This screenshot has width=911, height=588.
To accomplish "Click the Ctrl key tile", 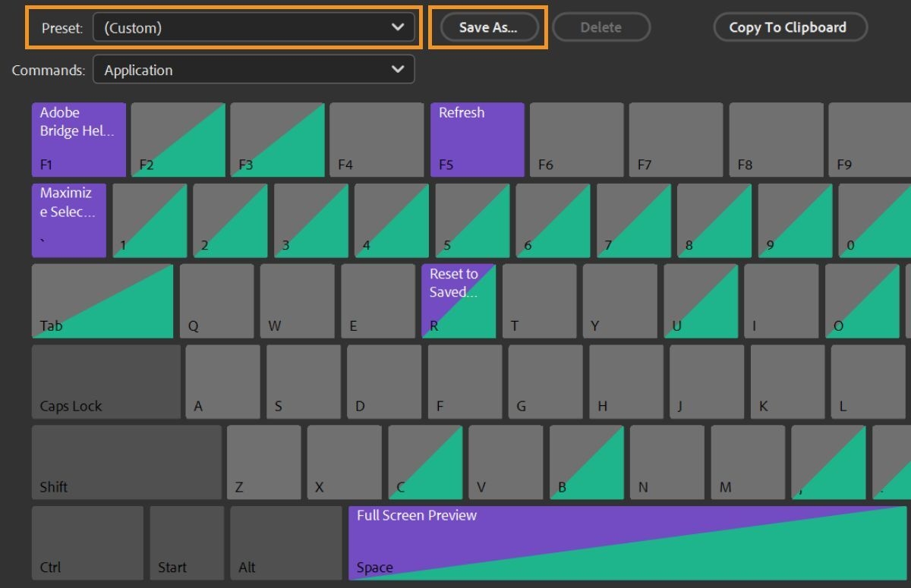I will tap(87, 542).
